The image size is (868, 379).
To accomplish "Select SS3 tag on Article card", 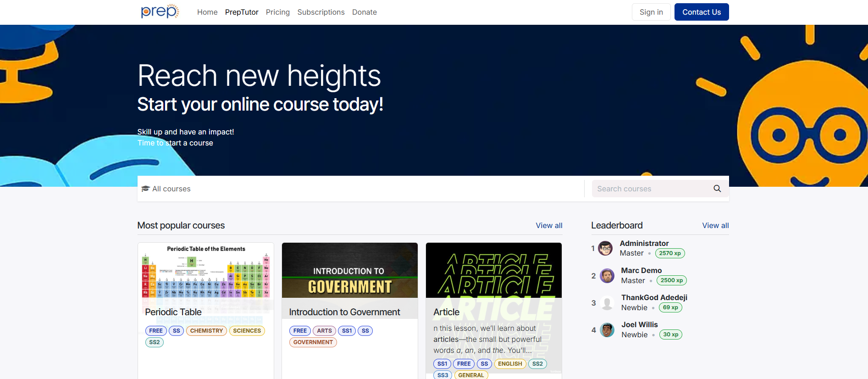I will pos(442,375).
